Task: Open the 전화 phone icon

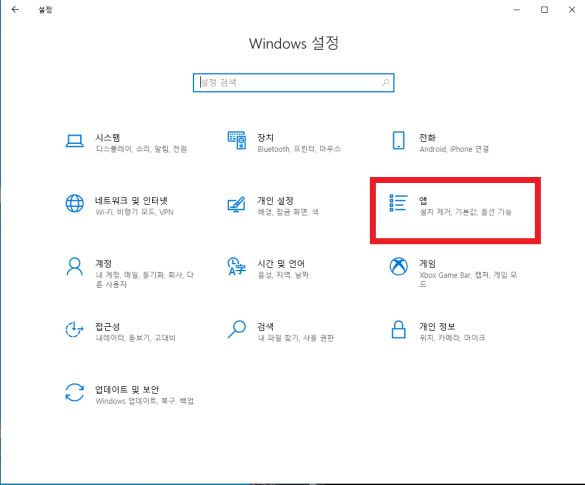Action: coord(398,140)
